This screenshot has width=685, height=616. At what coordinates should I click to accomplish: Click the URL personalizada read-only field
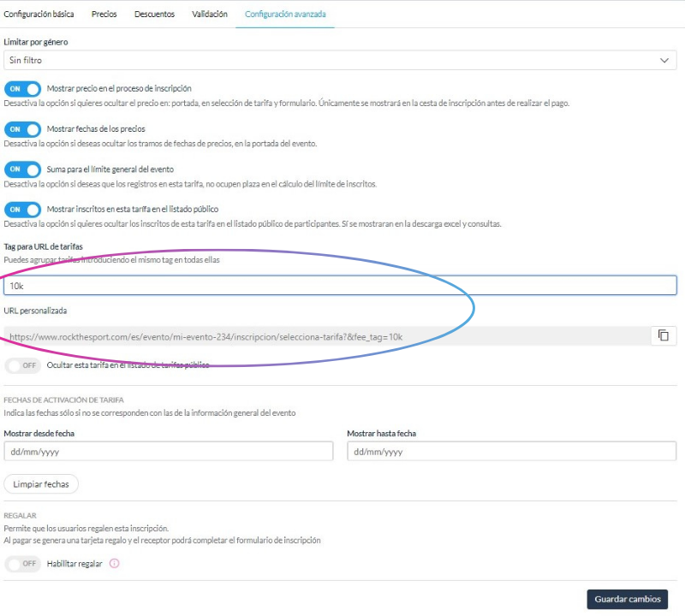(x=327, y=336)
